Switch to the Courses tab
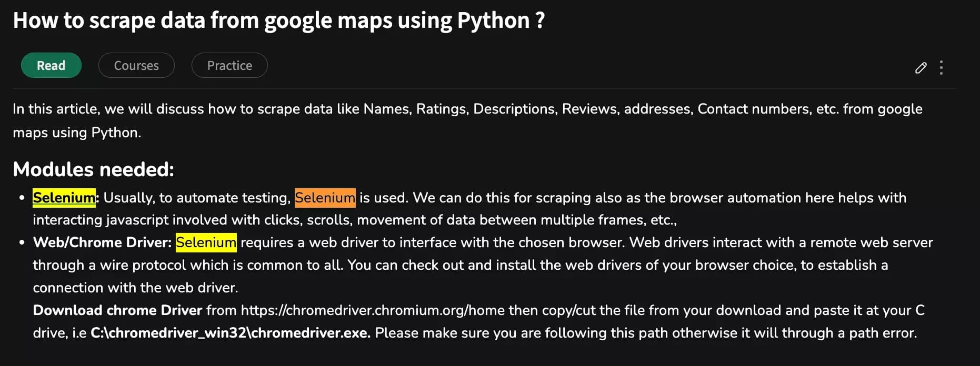Viewport: 980px width, 366px height. click(x=136, y=65)
